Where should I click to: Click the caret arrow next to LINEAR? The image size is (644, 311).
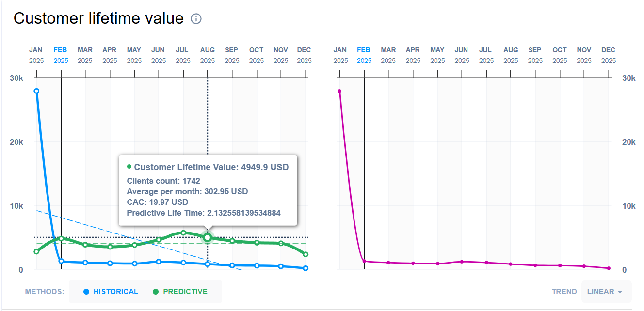(620, 292)
